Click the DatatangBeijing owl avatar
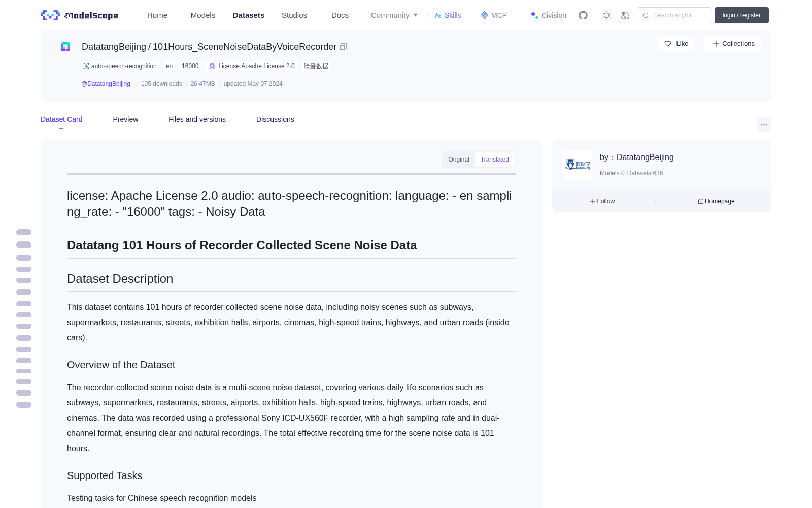The height and width of the screenshot is (508, 812). coord(578,165)
